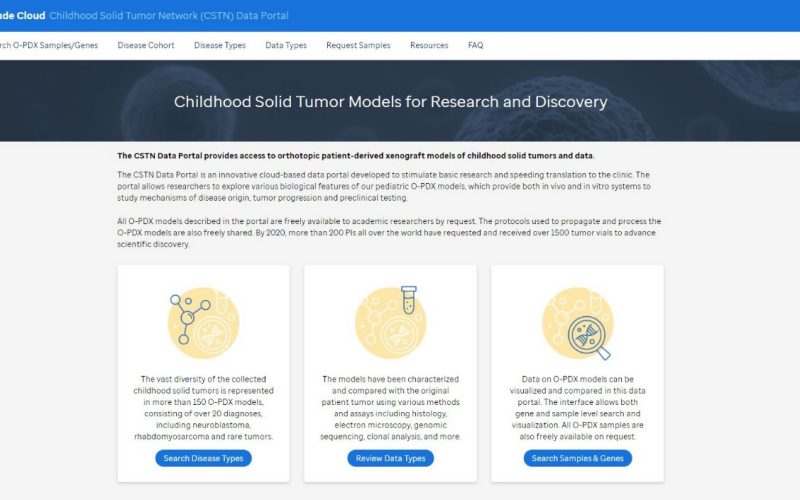The height and width of the screenshot is (500, 800).
Task: Open the FAQ page
Action: 475,45
